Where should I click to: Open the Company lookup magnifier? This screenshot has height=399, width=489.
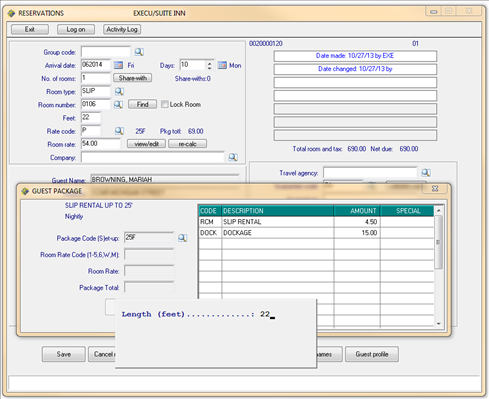coord(233,157)
